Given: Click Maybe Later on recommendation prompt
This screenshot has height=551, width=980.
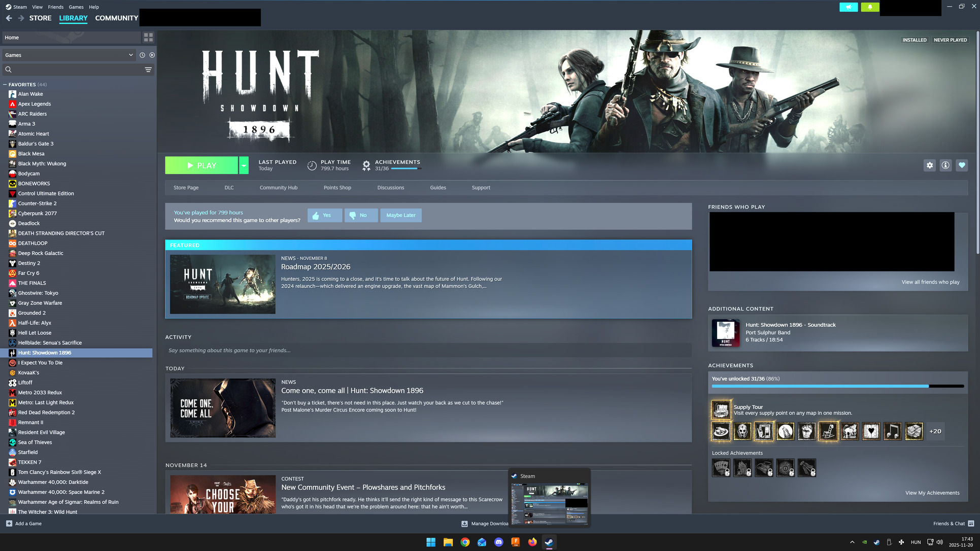Looking at the screenshot, I should [x=400, y=215].
